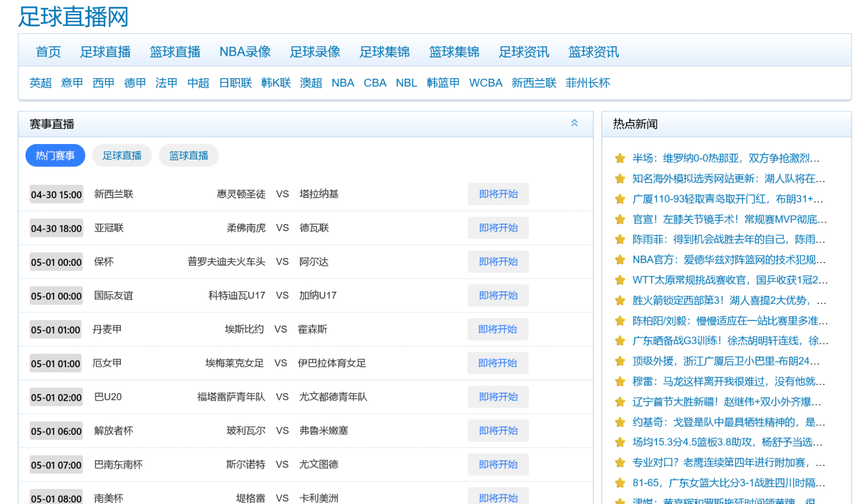Select the 意甲 league link
The width and height of the screenshot is (868, 504).
[x=72, y=83]
